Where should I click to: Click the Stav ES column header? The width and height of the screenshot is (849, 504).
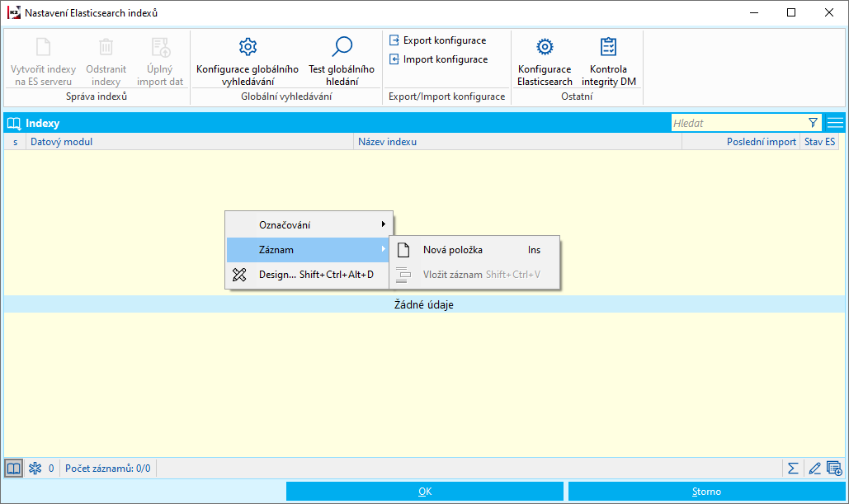click(x=819, y=142)
